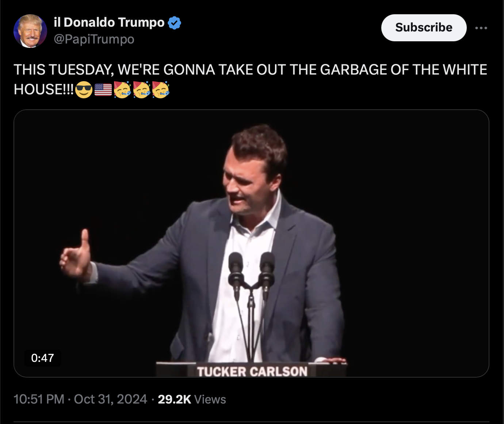This screenshot has height=424, width=504.
Task: Open the three-dot more options menu
Action: pos(481,28)
